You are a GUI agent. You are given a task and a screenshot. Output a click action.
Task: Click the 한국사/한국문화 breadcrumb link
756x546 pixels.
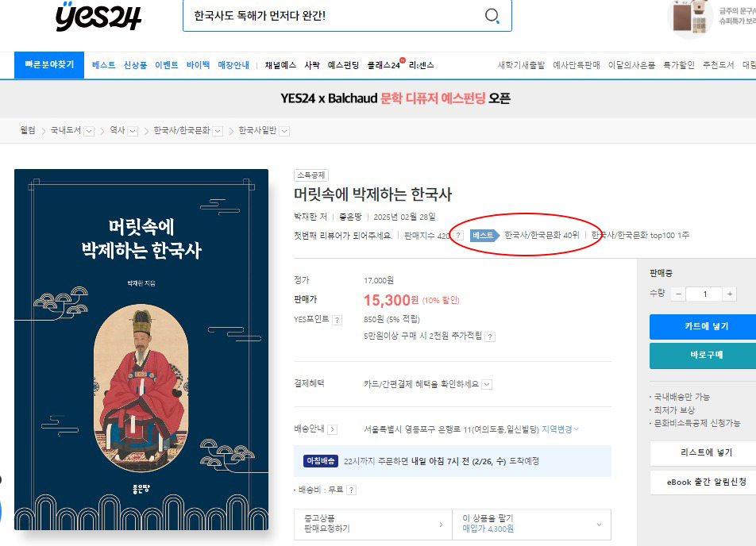[182, 131]
